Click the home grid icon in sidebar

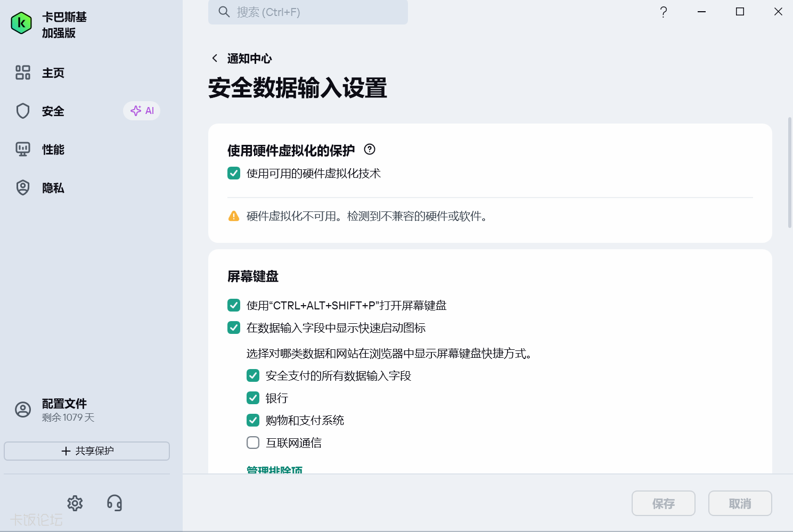coord(23,72)
